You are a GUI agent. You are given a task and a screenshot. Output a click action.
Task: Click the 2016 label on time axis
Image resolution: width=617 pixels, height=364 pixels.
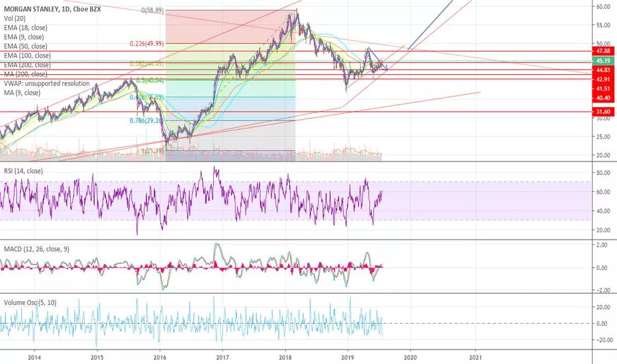click(x=160, y=357)
